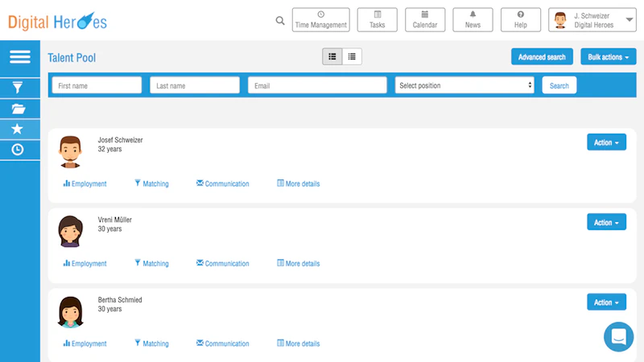644x362 pixels.
Task: Open the folder icon in sidebar
Action: [x=19, y=109]
